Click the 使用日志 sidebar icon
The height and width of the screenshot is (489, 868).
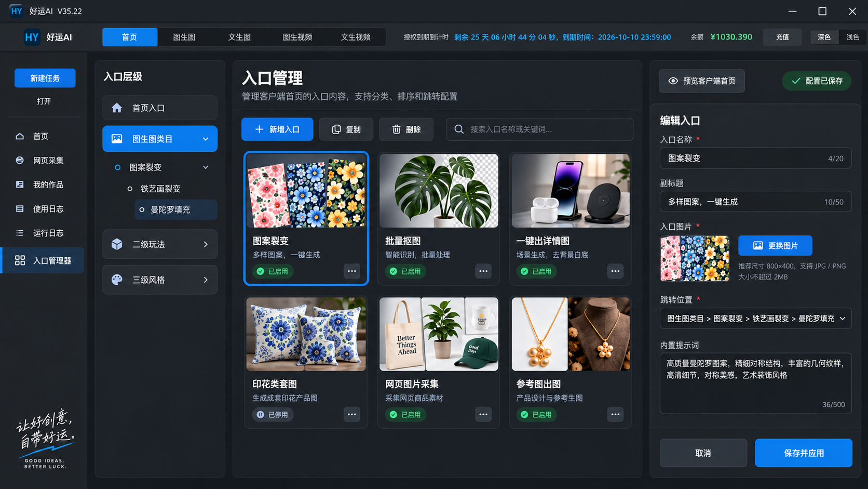20,208
